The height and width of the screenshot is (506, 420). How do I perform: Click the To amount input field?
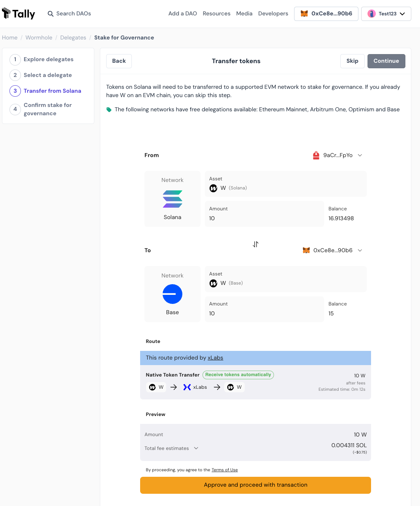coord(264,309)
